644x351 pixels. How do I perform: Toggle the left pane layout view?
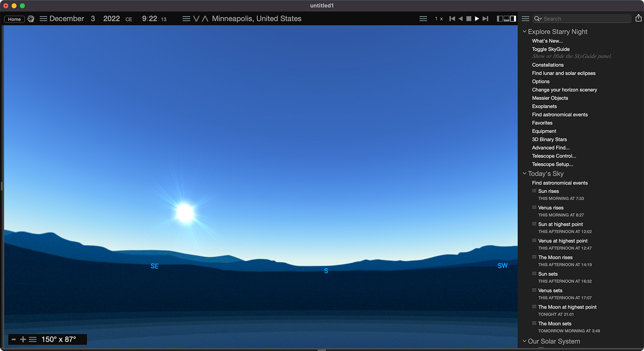pyautogui.click(x=500, y=18)
